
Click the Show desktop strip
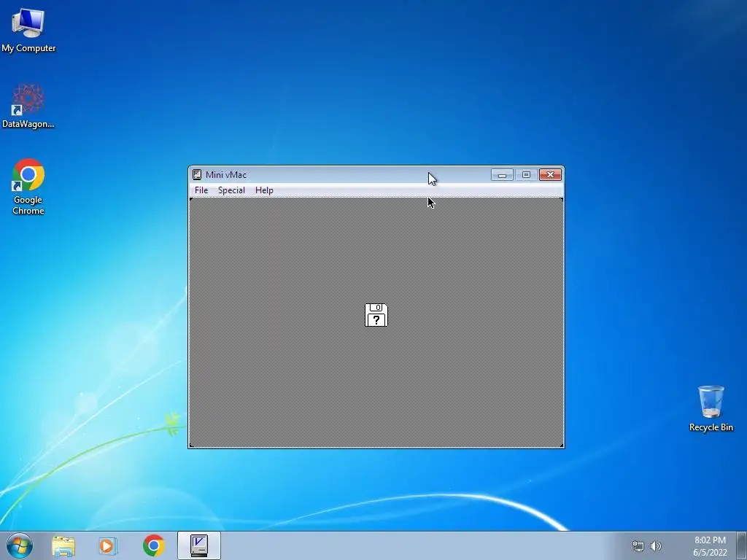coord(742,545)
